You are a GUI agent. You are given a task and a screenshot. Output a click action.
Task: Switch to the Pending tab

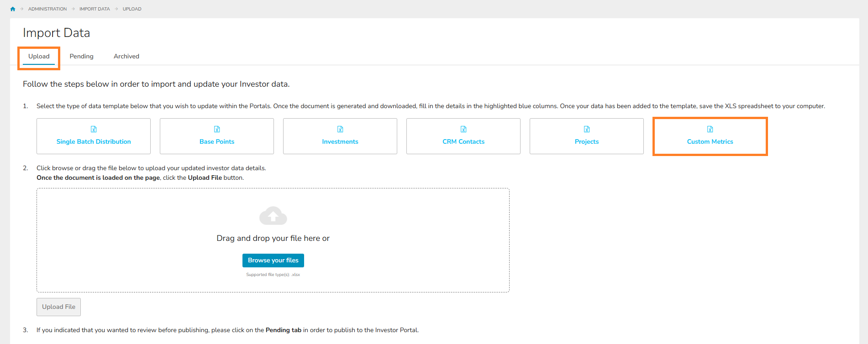point(81,57)
